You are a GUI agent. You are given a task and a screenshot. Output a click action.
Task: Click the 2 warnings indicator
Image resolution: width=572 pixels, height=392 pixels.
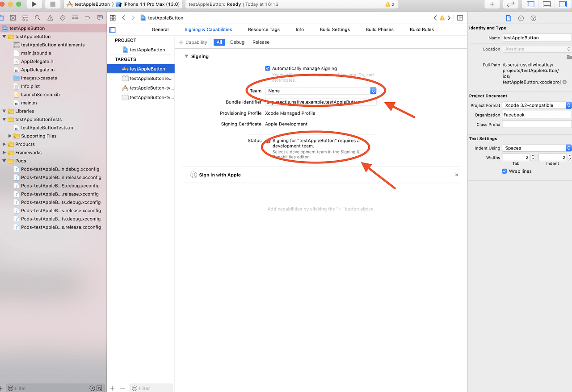(x=390, y=4)
